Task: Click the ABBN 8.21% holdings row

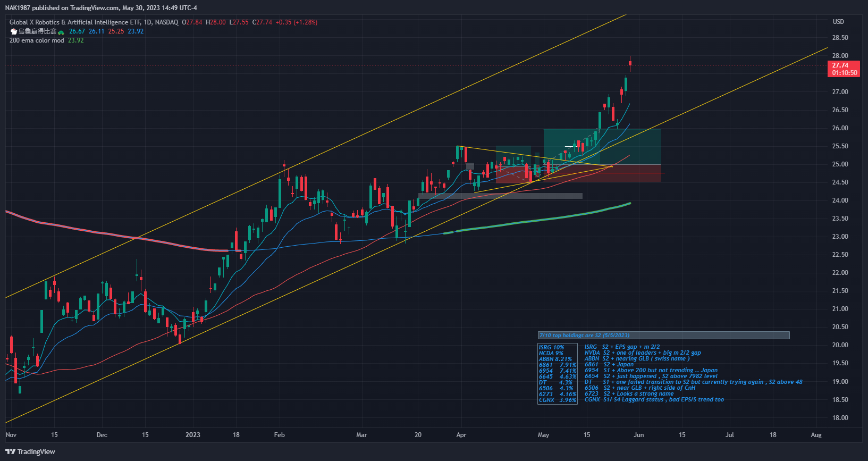Action: click(555, 359)
